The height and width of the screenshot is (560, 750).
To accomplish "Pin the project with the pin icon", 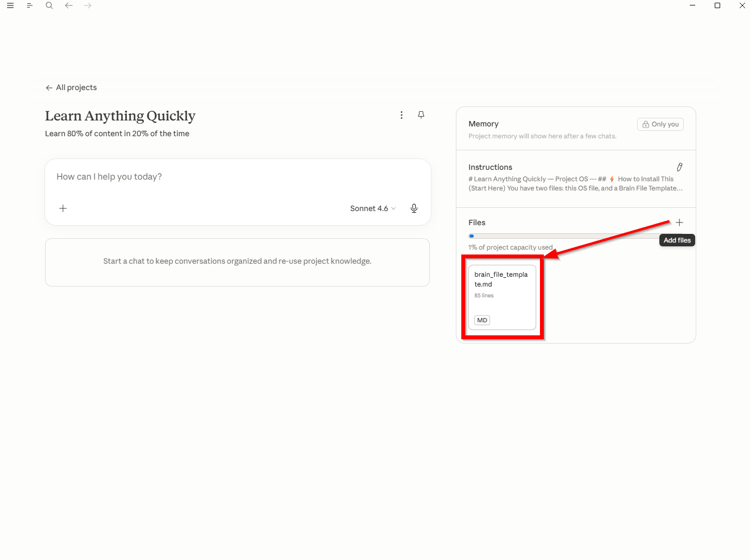I will pos(421,114).
